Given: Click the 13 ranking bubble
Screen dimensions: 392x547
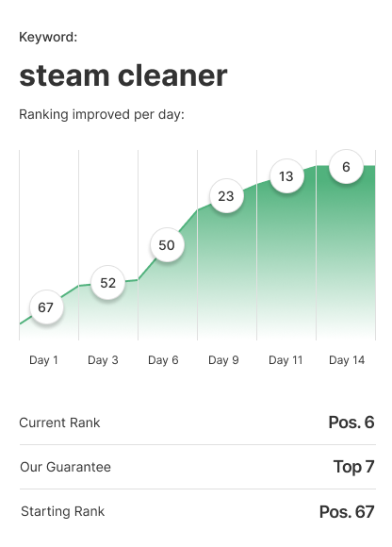Looking at the screenshot, I should [x=286, y=176].
